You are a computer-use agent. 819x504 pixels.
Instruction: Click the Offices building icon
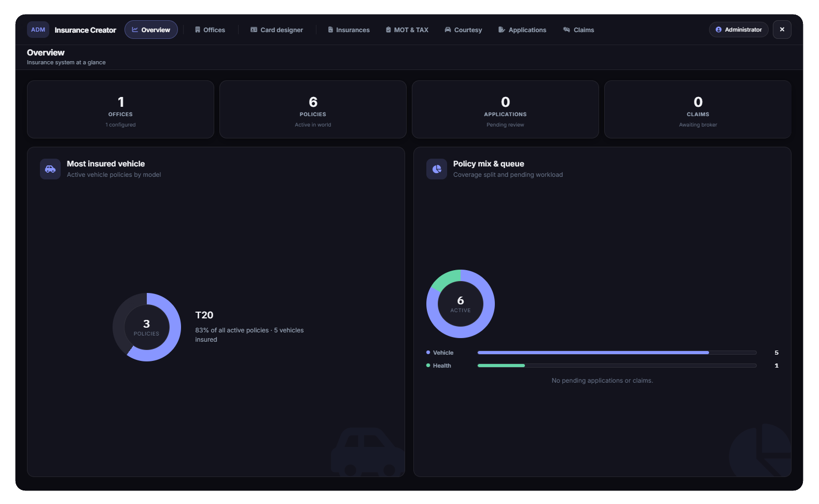198,30
